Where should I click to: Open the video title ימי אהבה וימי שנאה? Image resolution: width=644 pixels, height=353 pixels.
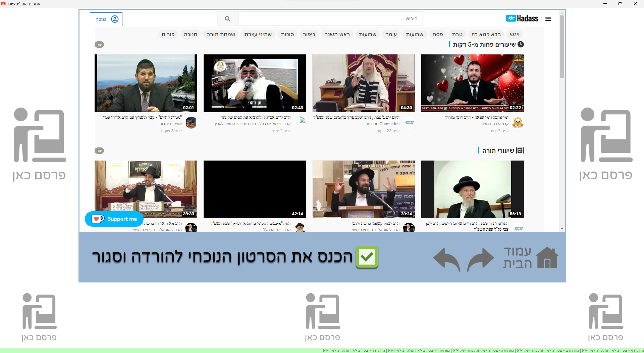[x=477, y=118]
